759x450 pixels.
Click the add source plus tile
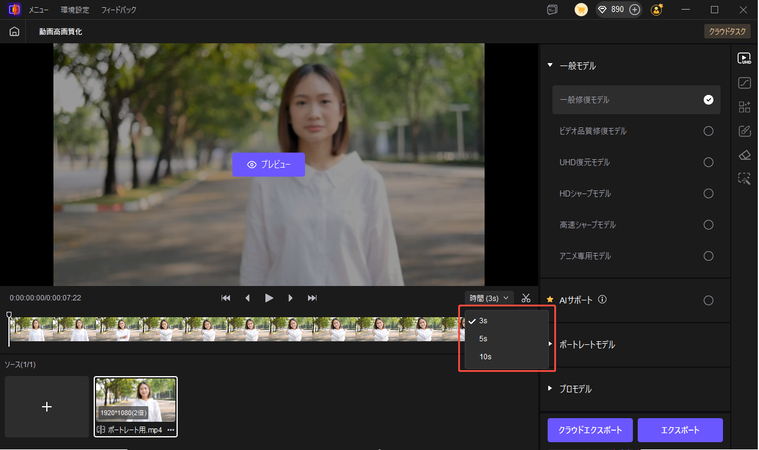click(x=46, y=407)
